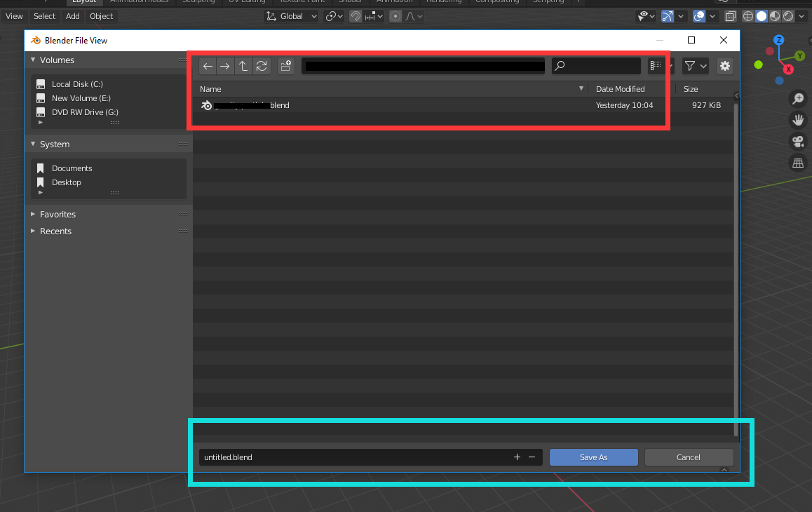
Task: Create a new folder
Action: 286,66
